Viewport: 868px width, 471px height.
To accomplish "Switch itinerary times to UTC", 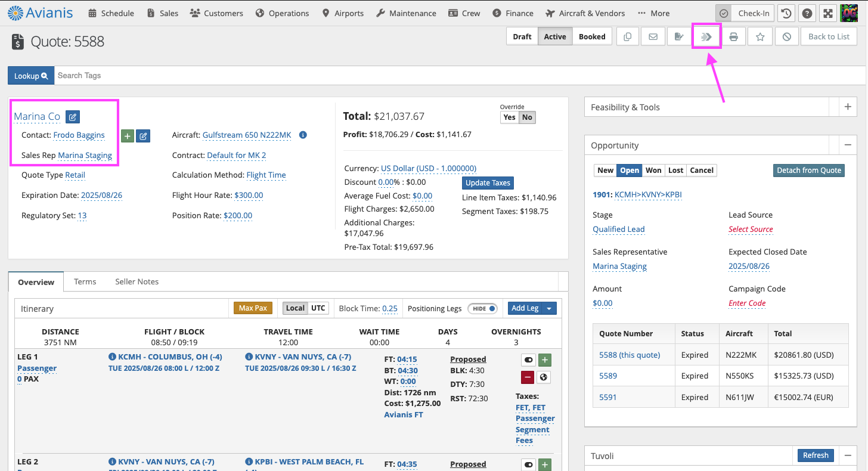I will pos(318,308).
